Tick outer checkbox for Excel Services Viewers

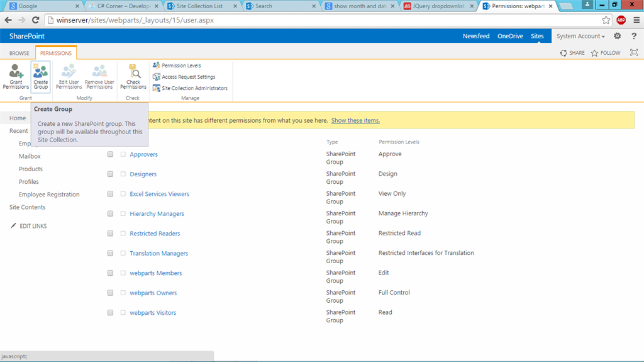coord(110,194)
